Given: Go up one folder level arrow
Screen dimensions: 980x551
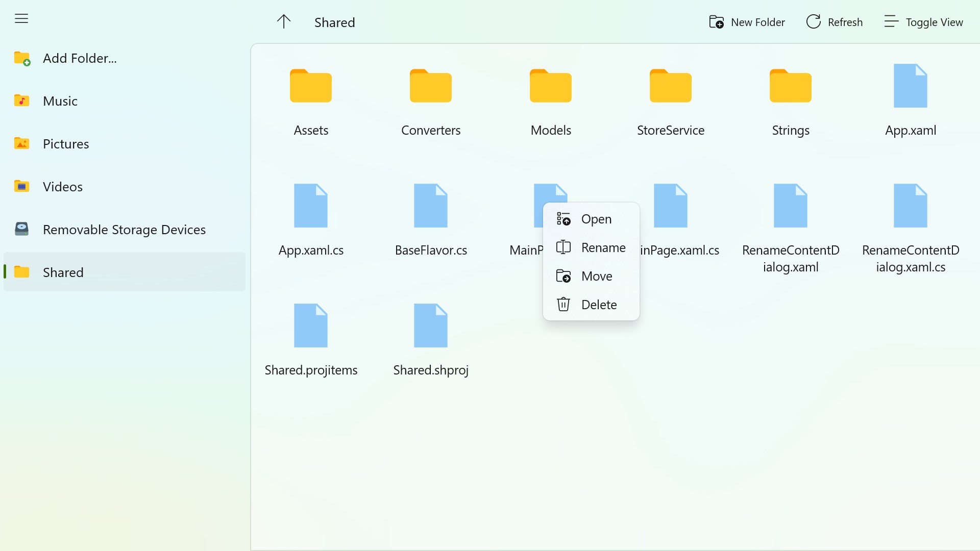Looking at the screenshot, I should [284, 22].
